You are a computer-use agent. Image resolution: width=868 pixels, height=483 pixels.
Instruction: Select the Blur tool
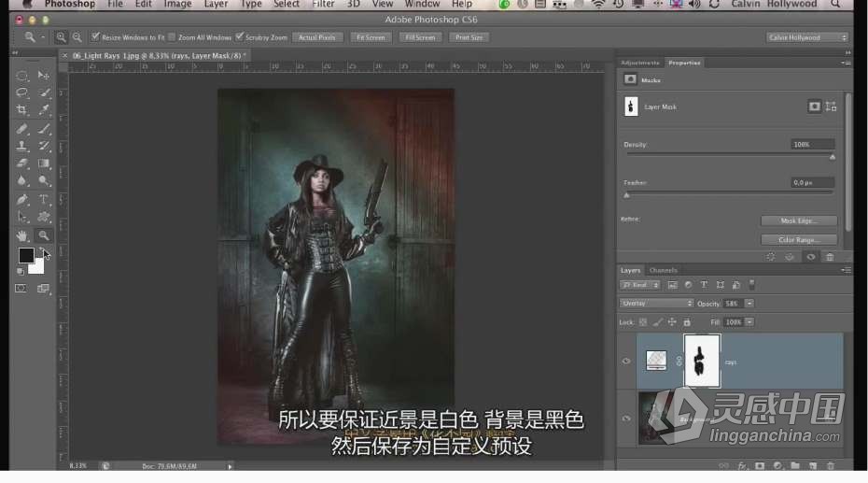click(x=21, y=180)
